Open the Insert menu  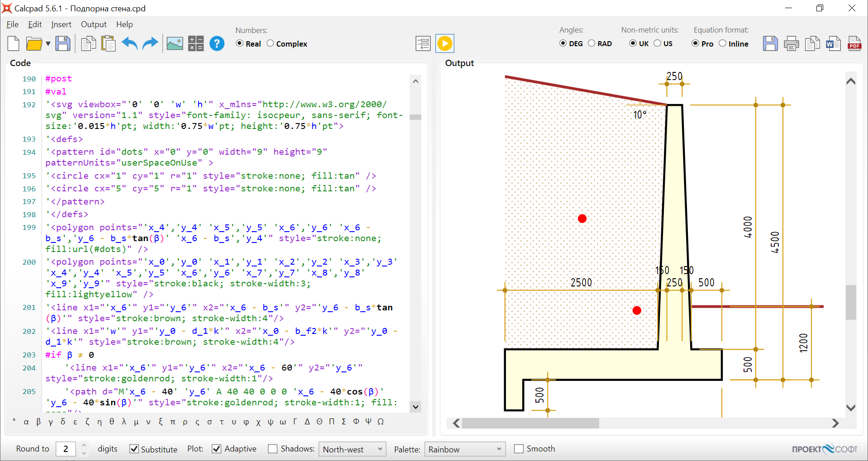(x=61, y=24)
